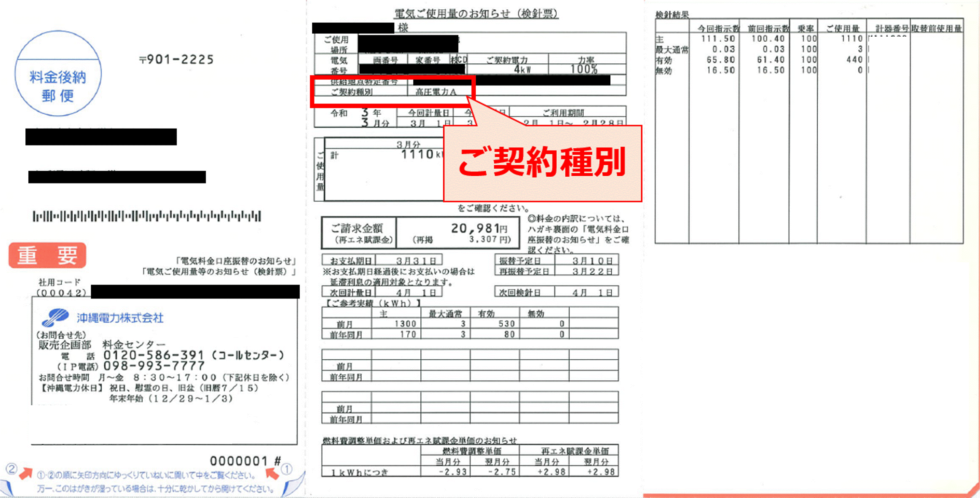The image size is (980, 498).
Task: Click previous month 有効 value 530
Action: coord(506,324)
